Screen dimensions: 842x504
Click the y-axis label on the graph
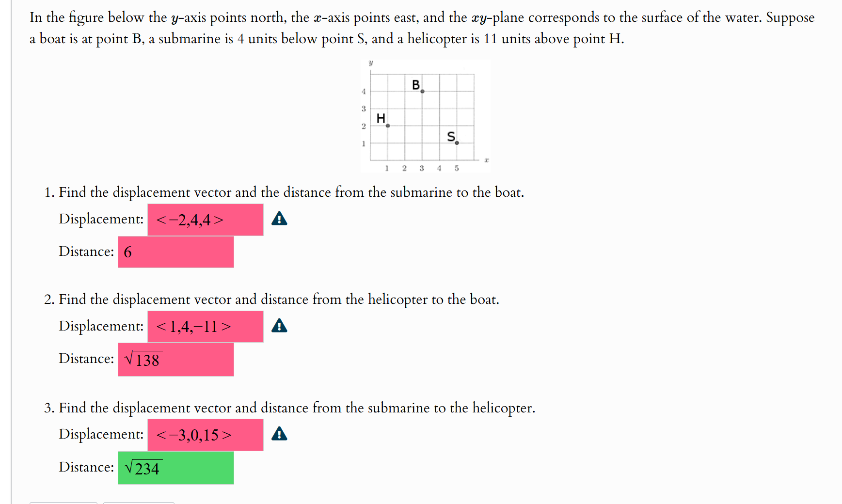(x=371, y=62)
